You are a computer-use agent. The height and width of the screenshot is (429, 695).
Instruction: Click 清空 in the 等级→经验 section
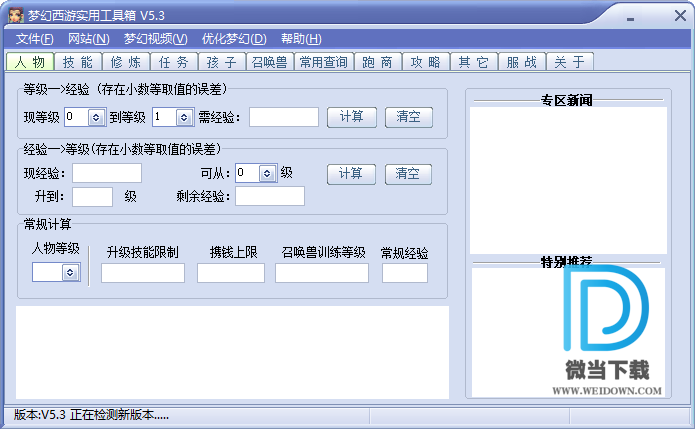[x=409, y=117]
